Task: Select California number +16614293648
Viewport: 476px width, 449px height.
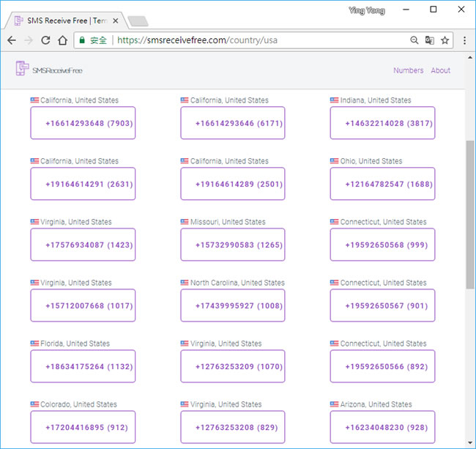Action: (83, 123)
